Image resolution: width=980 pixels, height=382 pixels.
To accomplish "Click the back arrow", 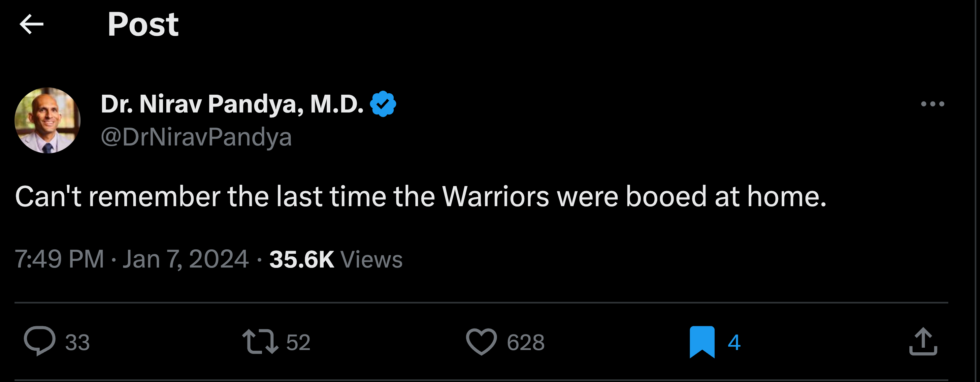I will tap(32, 24).
